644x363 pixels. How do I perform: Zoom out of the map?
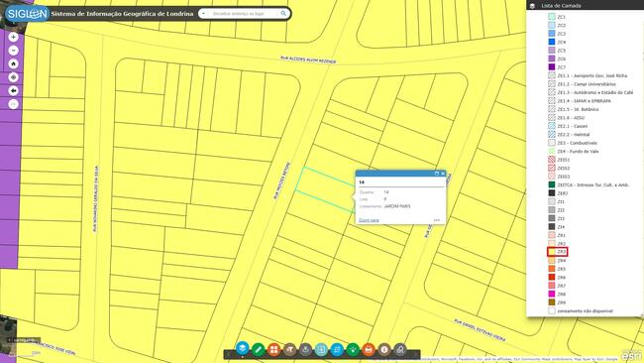click(13, 51)
